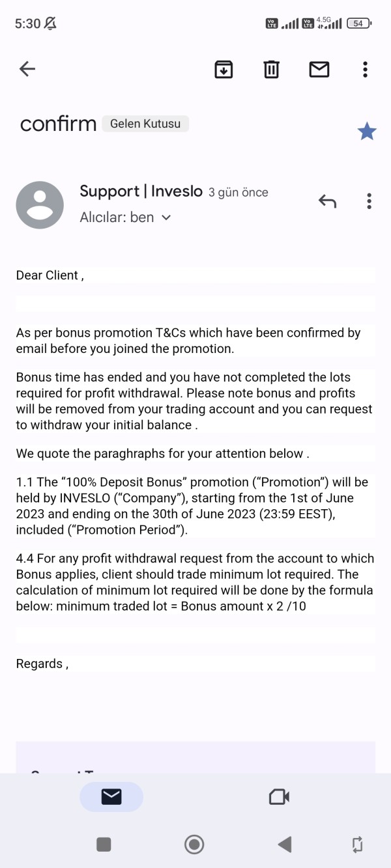Tap the 'Gelen Kutusu' label chip

coord(145,124)
